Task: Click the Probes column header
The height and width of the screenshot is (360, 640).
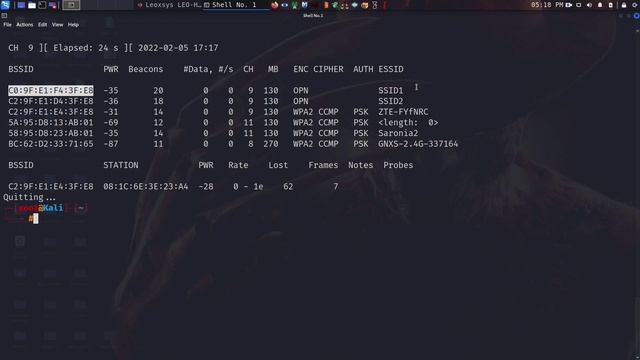Action: 398,165
